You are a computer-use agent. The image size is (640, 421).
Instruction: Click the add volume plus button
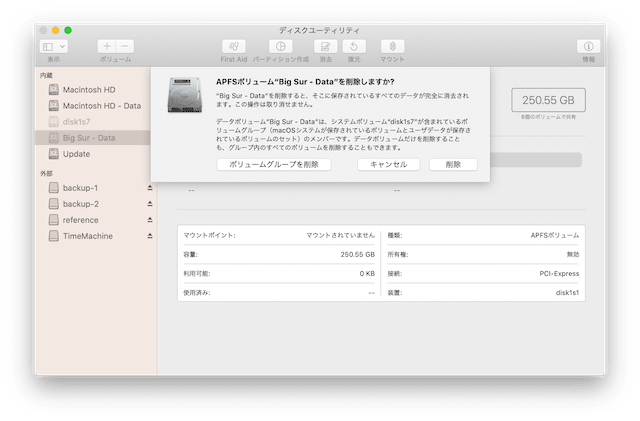pos(107,47)
